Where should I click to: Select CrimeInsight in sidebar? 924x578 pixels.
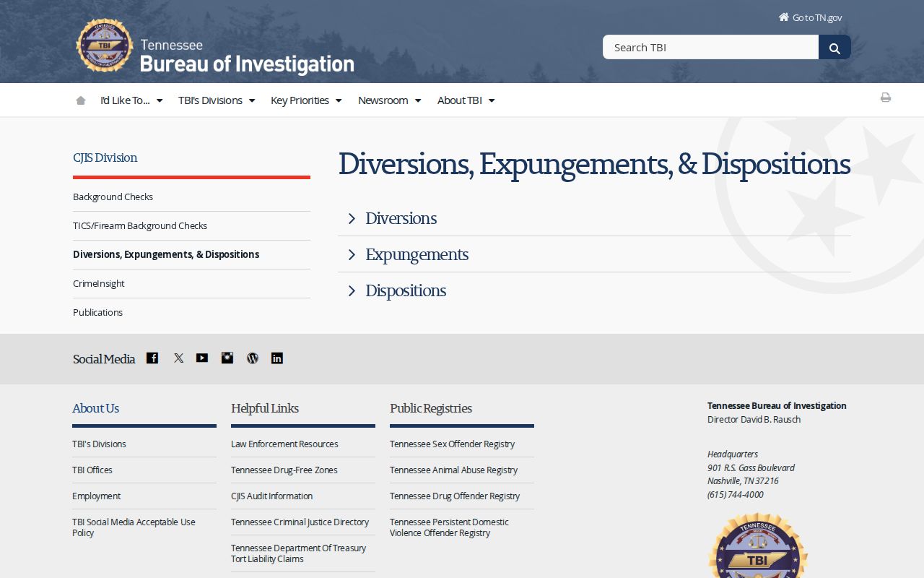click(98, 283)
